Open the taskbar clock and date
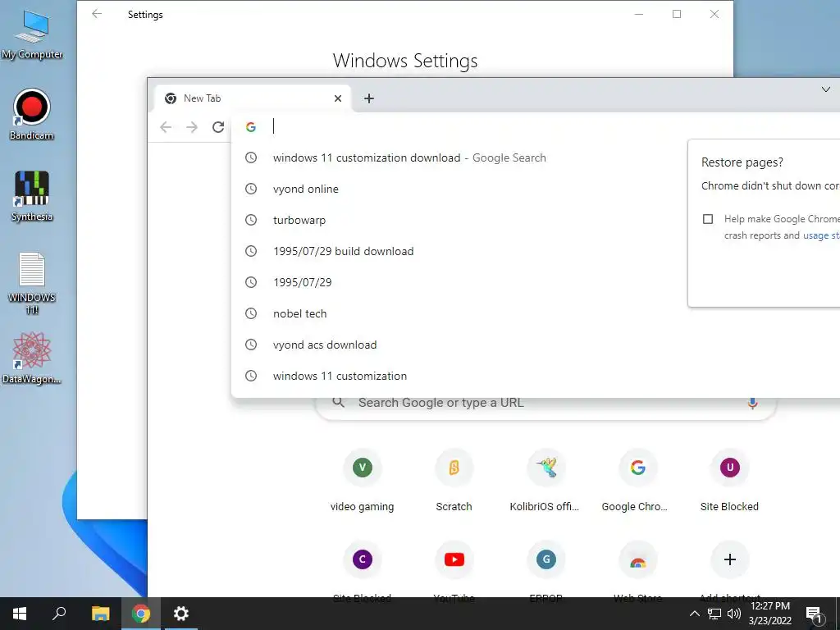The height and width of the screenshot is (630, 840). 770,614
